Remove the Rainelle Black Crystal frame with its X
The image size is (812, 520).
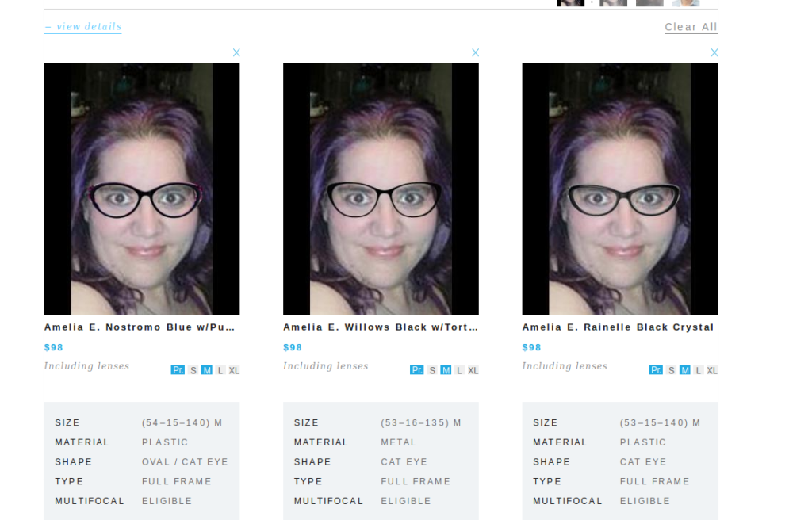click(714, 52)
